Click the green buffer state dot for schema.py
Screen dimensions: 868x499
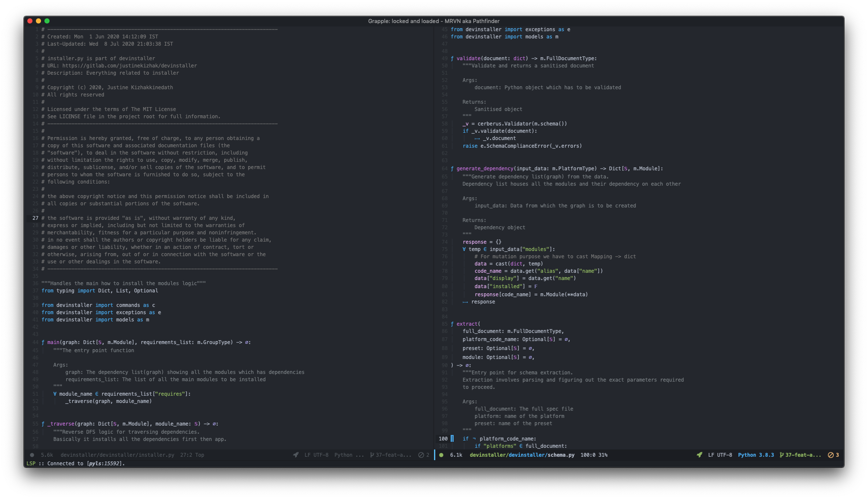(x=441, y=455)
